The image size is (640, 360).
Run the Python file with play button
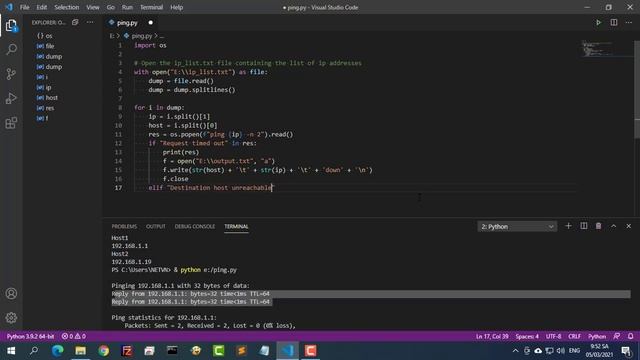(598, 22)
